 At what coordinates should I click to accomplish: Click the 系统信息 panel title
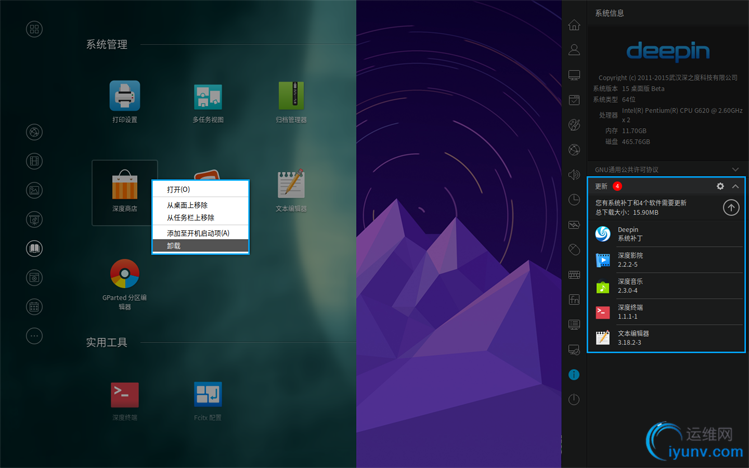609,13
